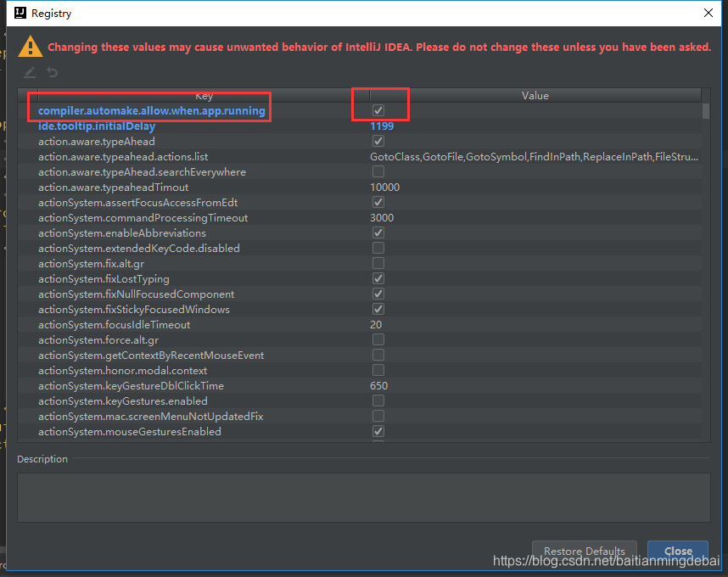
Task: Select actionSystem.fixNullFocusedComponent key
Action: point(136,294)
